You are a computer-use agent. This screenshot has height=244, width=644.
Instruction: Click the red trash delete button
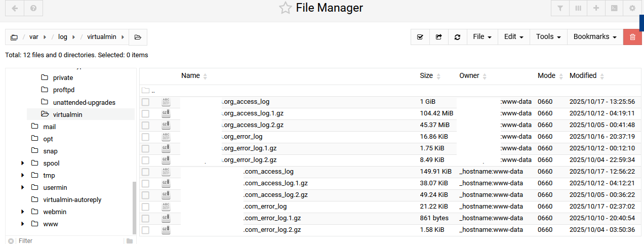coord(632,37)
